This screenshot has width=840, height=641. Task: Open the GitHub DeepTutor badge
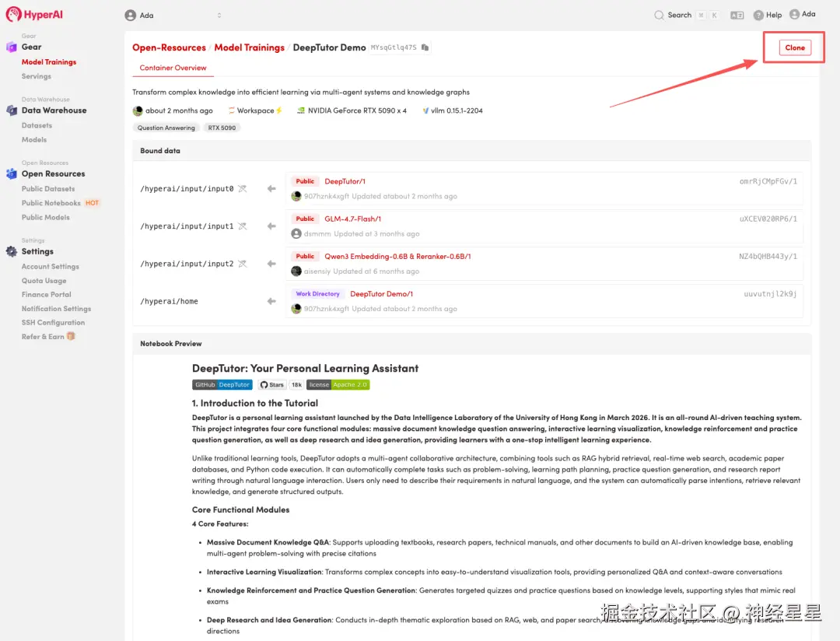(222, 385)
